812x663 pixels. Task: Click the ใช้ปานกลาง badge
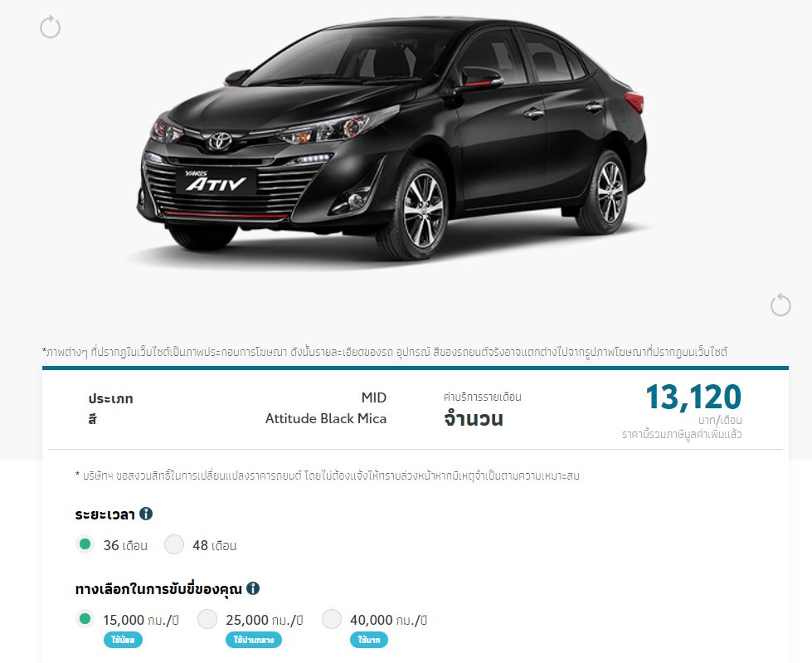(x=254, y=640)
